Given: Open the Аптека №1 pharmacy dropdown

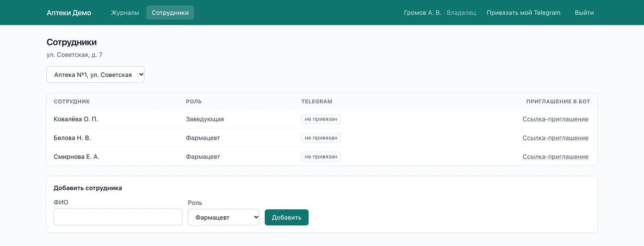Looking at the screenshot, I should 95,74.
